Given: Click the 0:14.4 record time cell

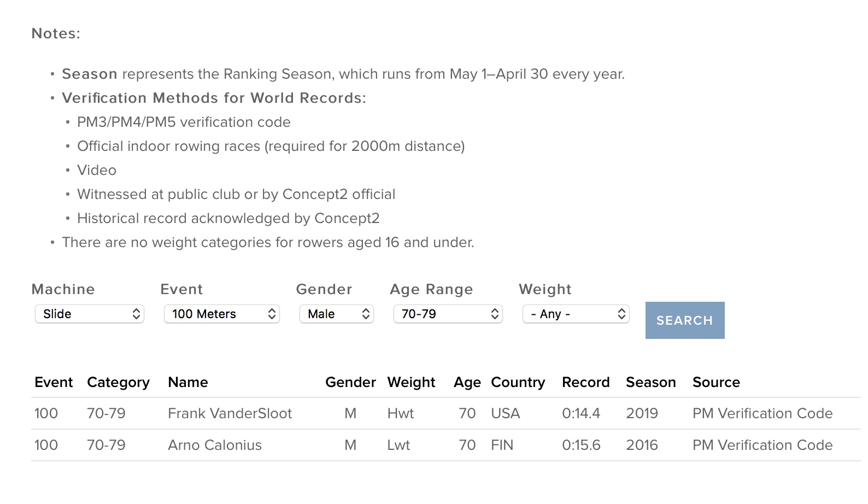Looking at the screenshot, I should pos(581,413).
